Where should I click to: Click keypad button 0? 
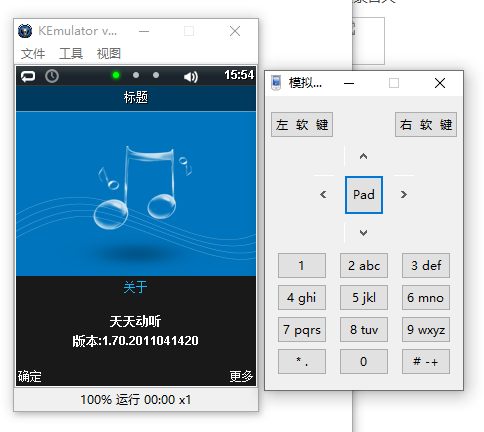tap(364, 361)
